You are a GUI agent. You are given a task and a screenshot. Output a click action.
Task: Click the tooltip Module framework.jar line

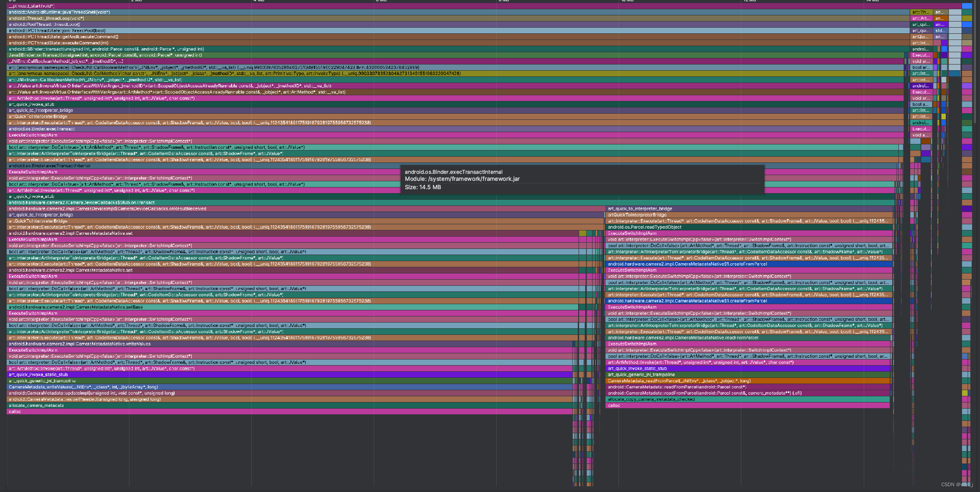[462, 179]
